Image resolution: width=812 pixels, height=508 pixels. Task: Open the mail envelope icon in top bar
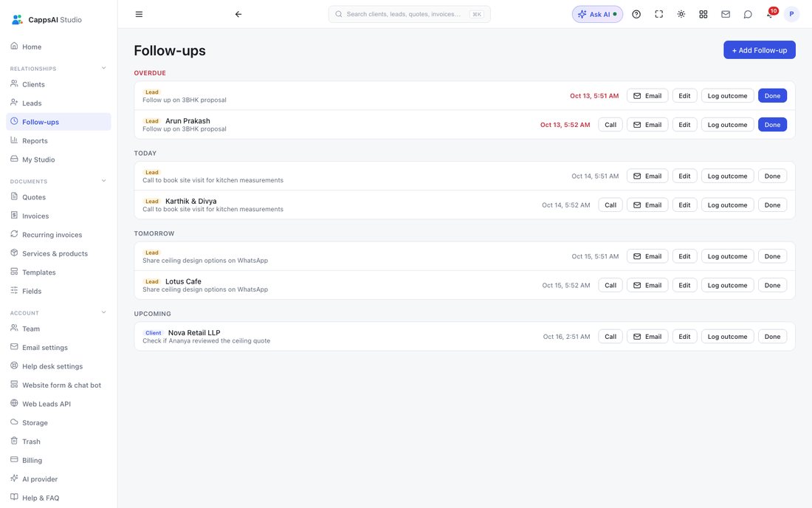pos(726,14)
